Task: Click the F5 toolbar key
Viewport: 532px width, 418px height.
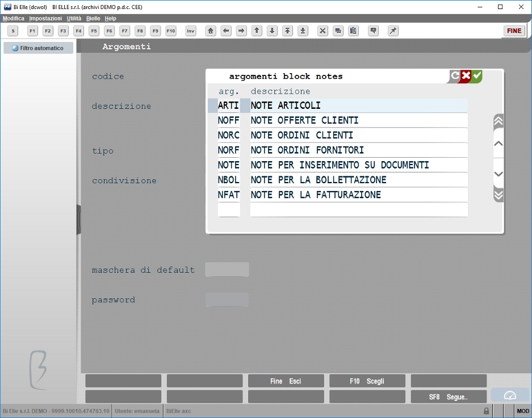Action: (x=94, y=31)
